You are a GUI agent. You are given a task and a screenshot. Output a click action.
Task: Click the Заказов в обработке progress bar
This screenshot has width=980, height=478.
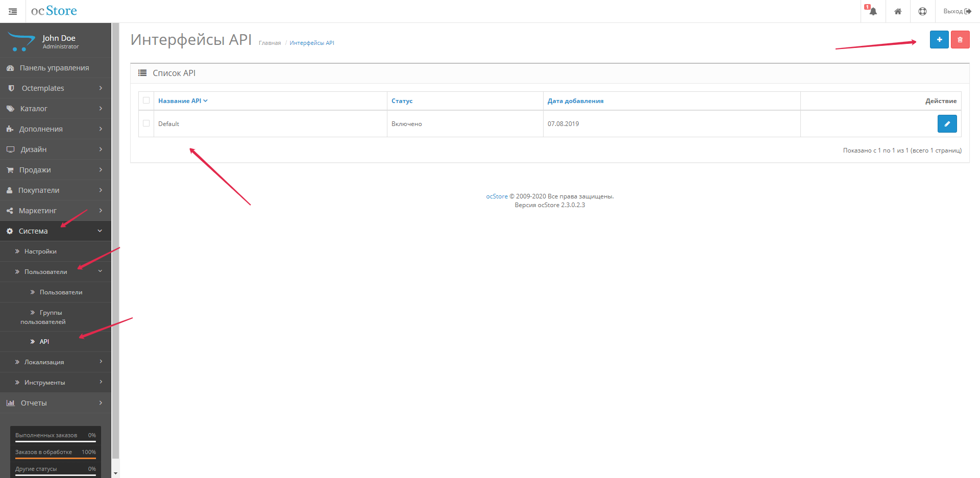tap(56, 458)
